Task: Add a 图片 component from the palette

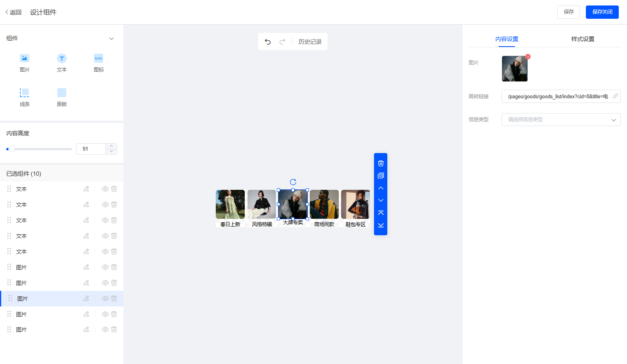Action: point(25,63)
